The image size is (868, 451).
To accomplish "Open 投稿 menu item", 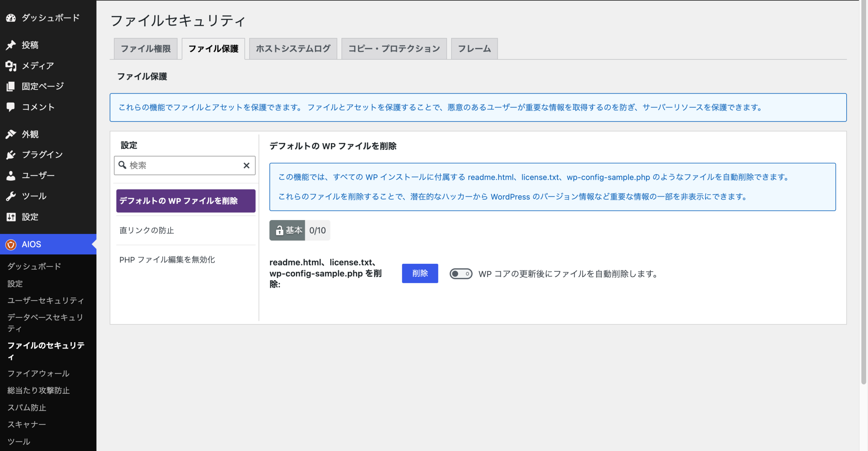I will 48,45.
